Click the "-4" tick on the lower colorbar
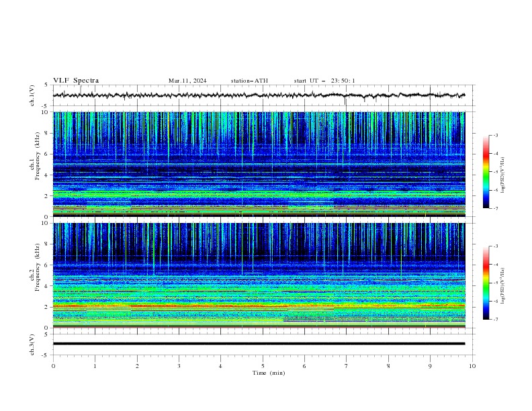The image size is (532, 411). coord(495,265)
